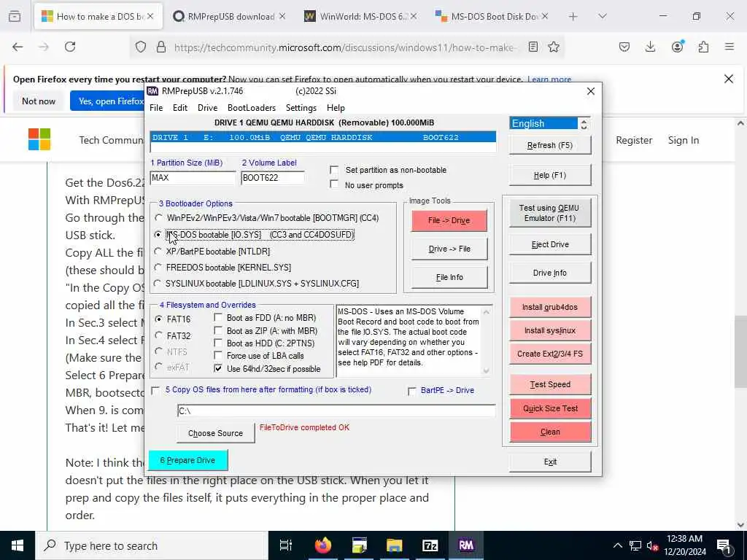This screenshot has height=560, width=747.
Task: Open a new tab with plus icon
Action: click(x=573, y=17)
